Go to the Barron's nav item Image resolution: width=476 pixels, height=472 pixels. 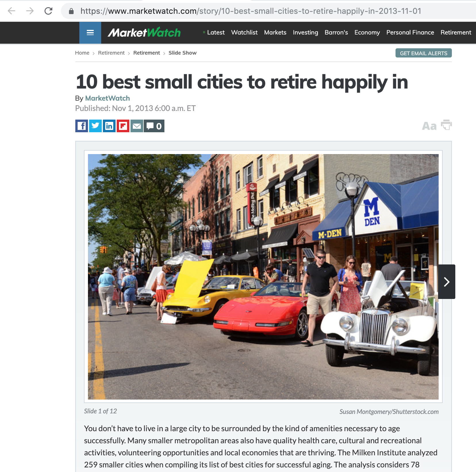tap(336, 32)
